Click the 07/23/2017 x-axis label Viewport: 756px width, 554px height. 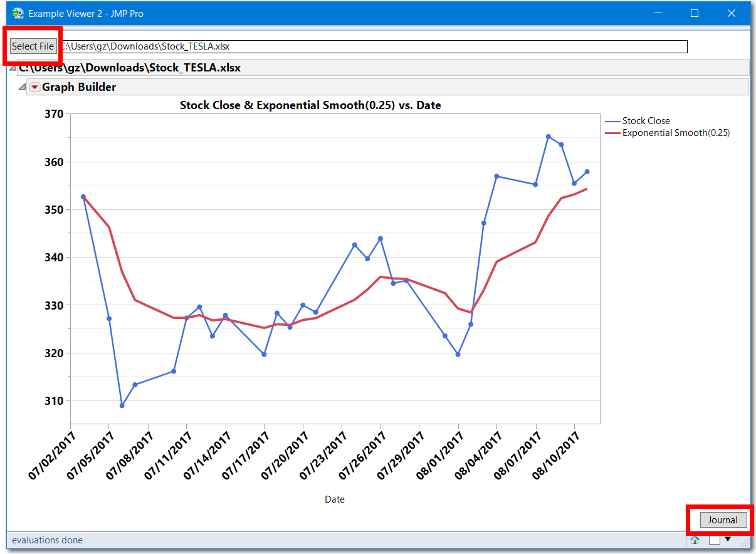(x=323, y=457)
